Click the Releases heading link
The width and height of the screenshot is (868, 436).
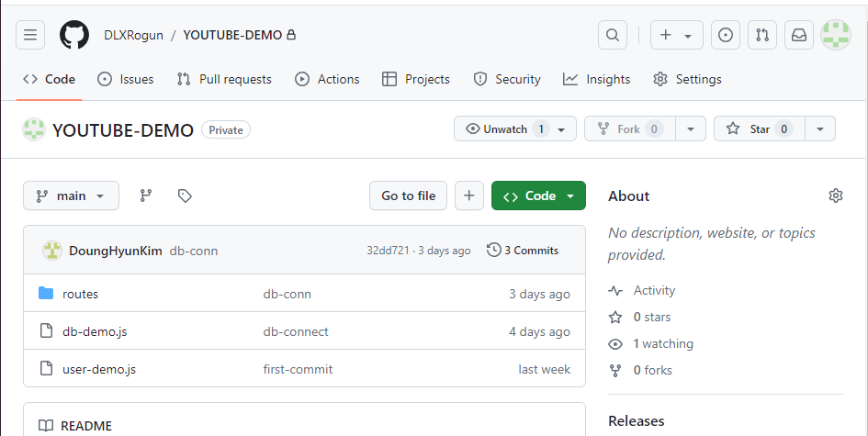pos(636,421)
